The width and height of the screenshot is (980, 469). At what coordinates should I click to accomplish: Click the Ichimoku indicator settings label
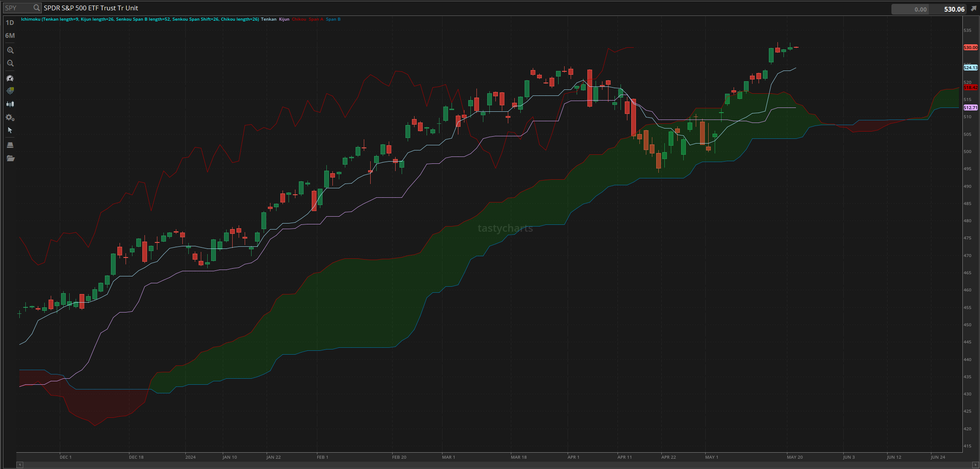[140, 19]
